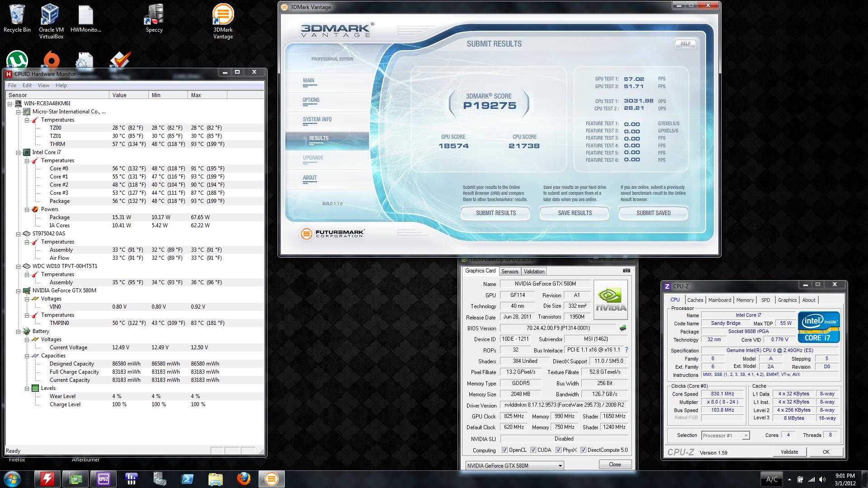
Task: Switch to the Validation tab in GPU-Z
Action: click(x=534, y=272)
